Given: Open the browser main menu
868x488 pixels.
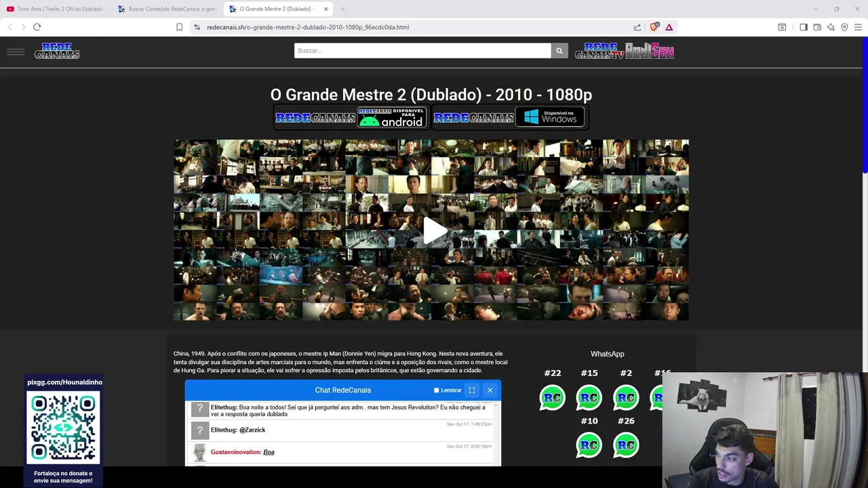Looking at the screenshot, I should [858, 27].
